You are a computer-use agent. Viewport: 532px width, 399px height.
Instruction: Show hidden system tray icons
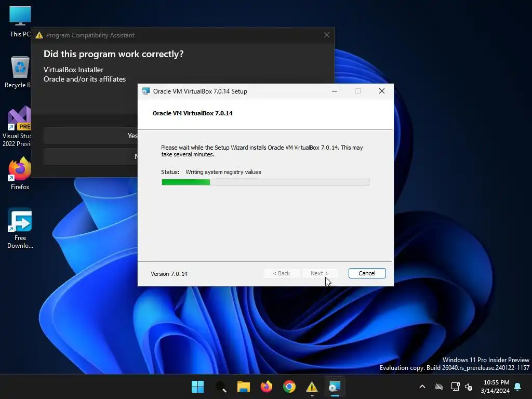tap(422, 387)
